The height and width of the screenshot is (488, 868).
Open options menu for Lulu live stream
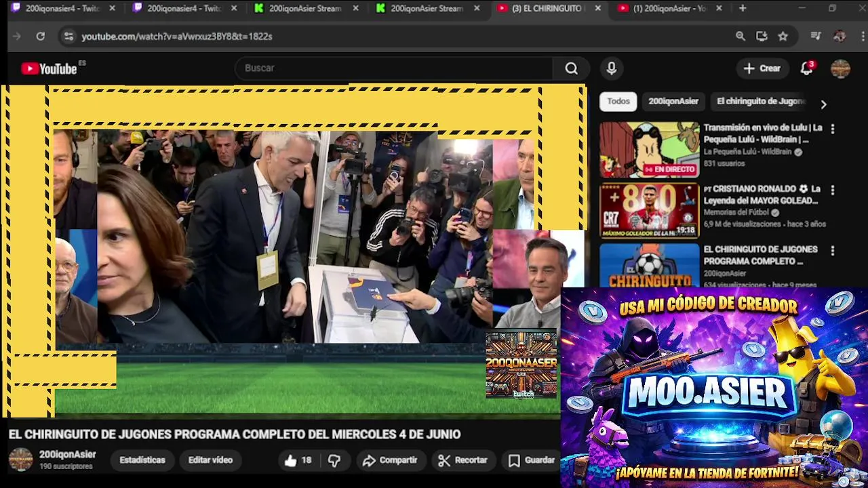pyautogui.click(x=833, y=129)
